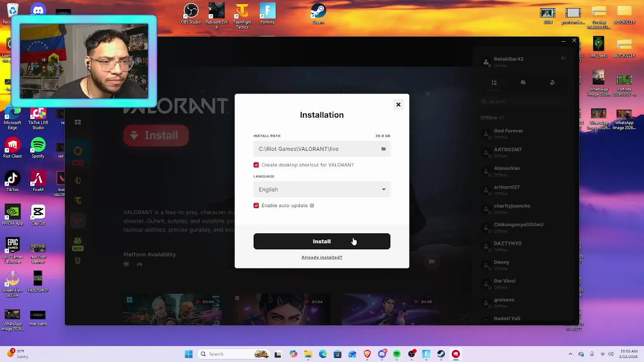Open Riot Client desktop shortcut
644x362 pixels.
pyautogui.click(x=13, y=148)
